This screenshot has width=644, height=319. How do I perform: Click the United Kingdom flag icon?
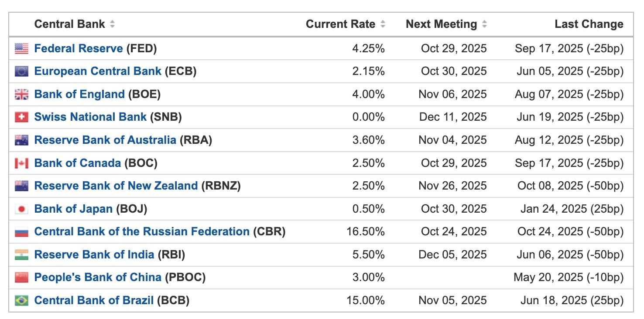(x=21, y=94)
